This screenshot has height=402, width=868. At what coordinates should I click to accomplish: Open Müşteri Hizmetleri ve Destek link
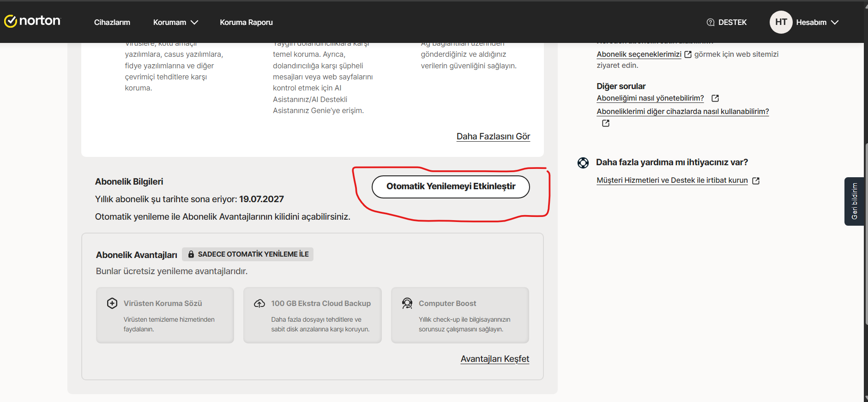[x=672, y=180]
